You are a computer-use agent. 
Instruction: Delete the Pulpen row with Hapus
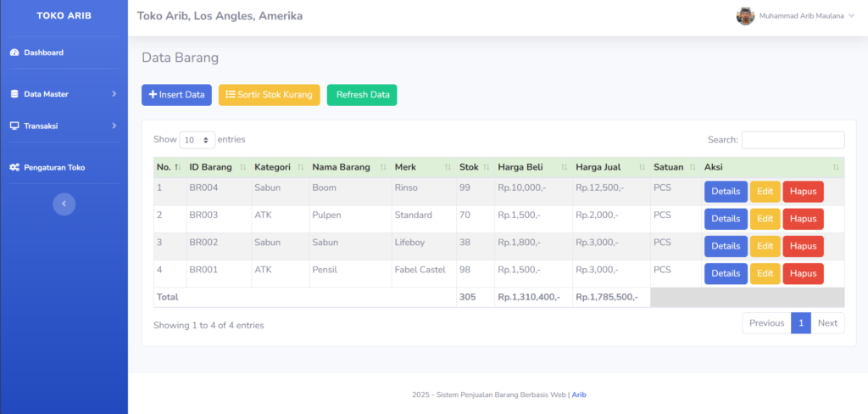click(x=802, y=219)
